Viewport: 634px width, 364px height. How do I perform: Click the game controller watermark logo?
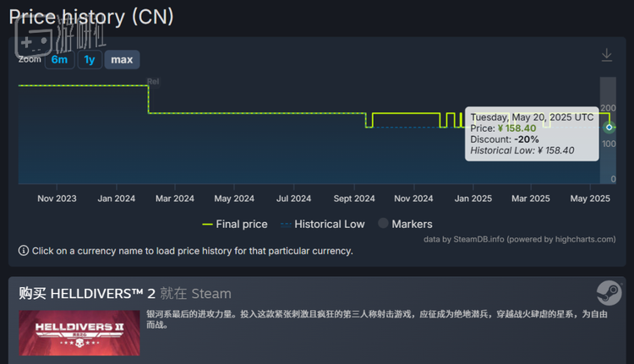point(34,39)
